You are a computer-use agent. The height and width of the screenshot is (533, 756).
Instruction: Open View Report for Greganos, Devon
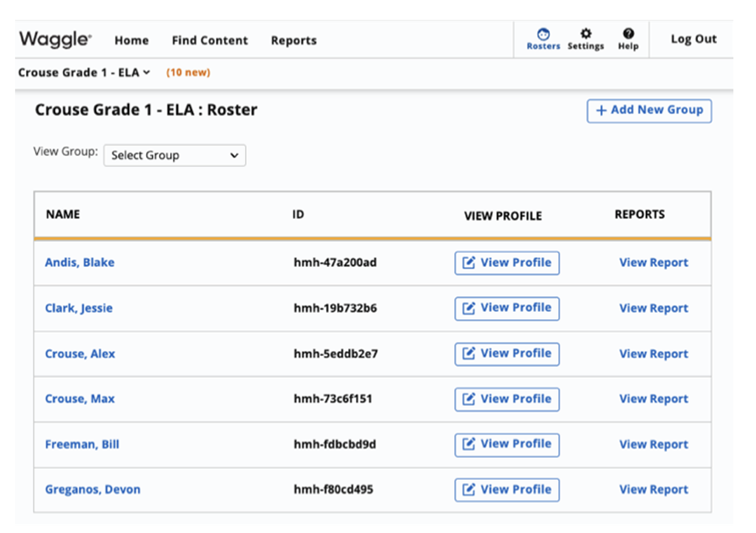click(654, 490)
